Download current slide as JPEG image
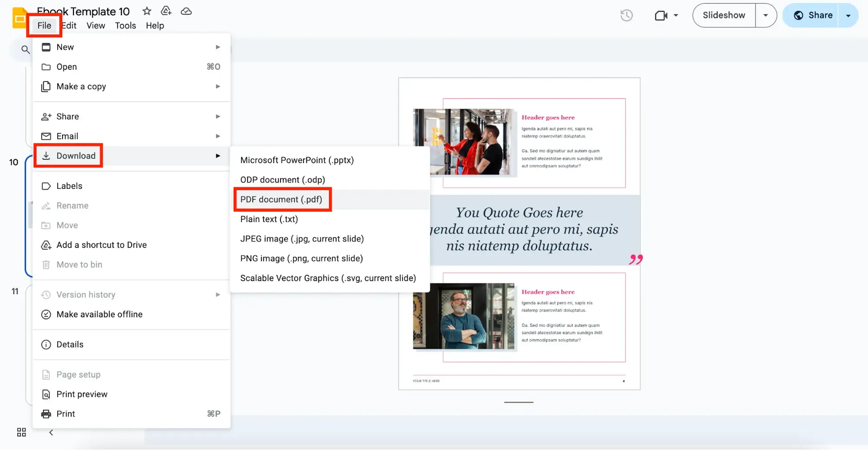Viewport: 868px width, 450px height. pos(330,239)
